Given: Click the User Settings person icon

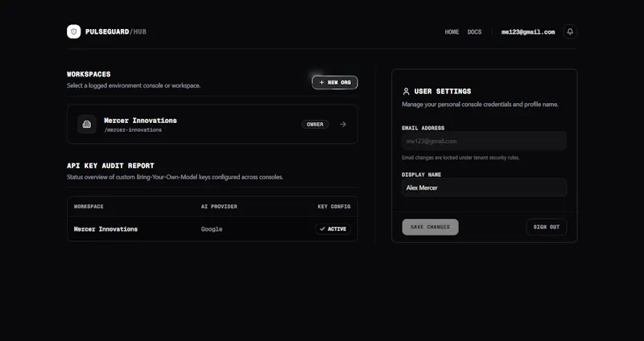Looking at the screenshot, I should 407,91.
